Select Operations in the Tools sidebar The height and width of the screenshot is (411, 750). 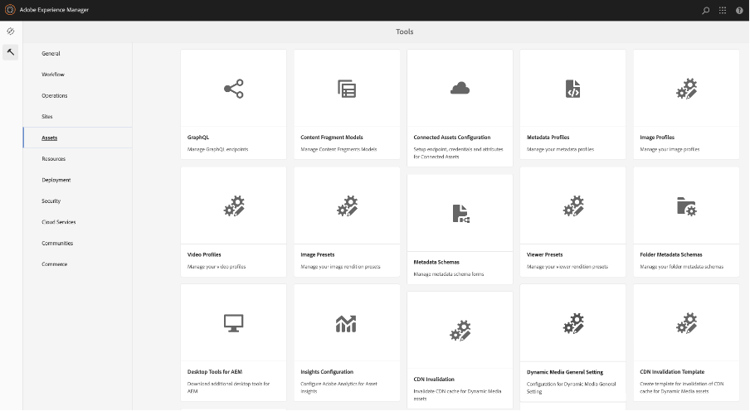click(x=77, y=96)
